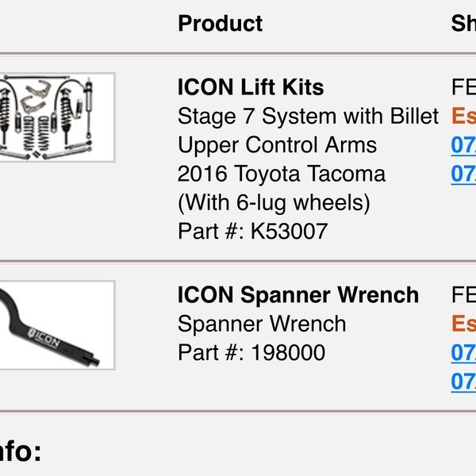Open first blue tracking link in Lift Kits row
Image resolution: width=476 pixels, height=476 pixels.
tap(463, 145)
